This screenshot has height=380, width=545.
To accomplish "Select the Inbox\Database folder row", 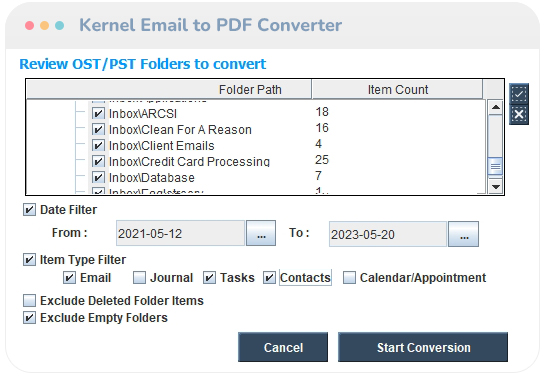I will 152,177.
